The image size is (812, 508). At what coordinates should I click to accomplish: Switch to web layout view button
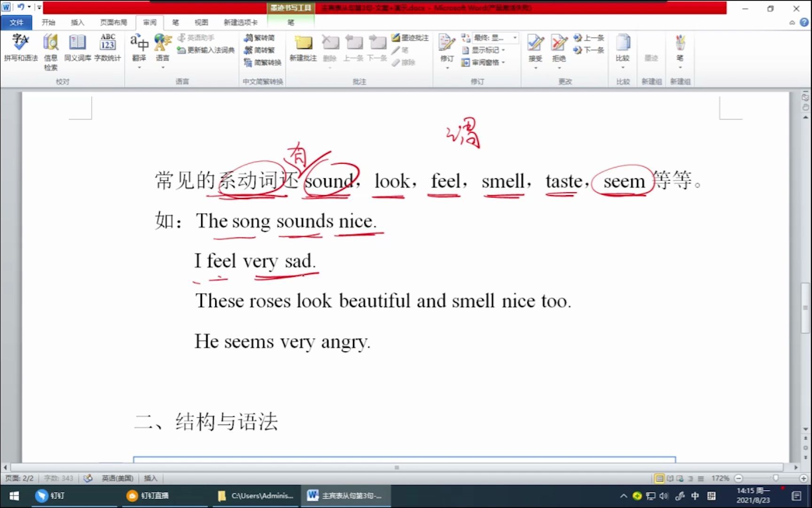(680, 478)
